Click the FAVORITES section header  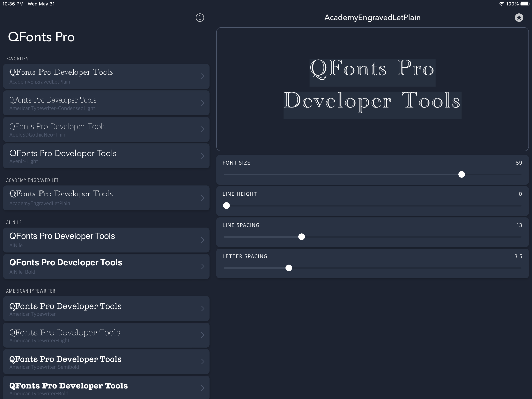point(17,59)
